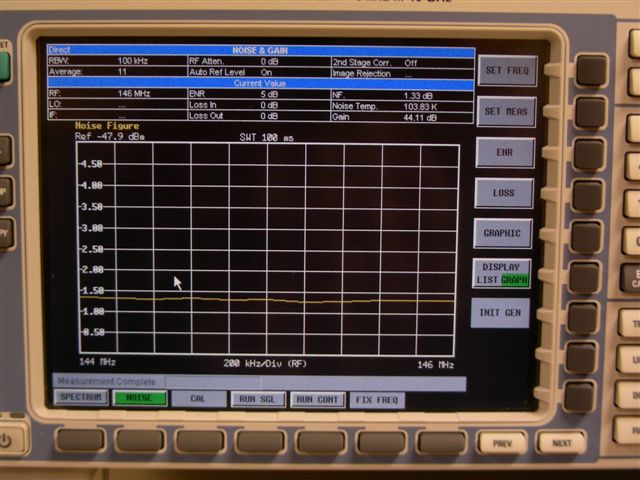This screenshot has width=640, height=480.
Task: Run a single measurement with RUN SGL
Action: (258, 399)
